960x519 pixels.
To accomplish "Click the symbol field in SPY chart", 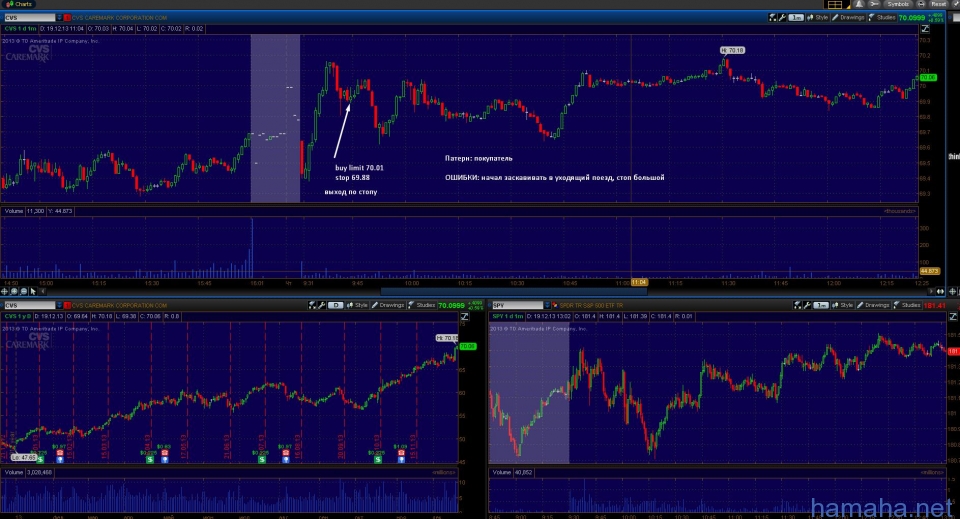I will click(517, 305).
